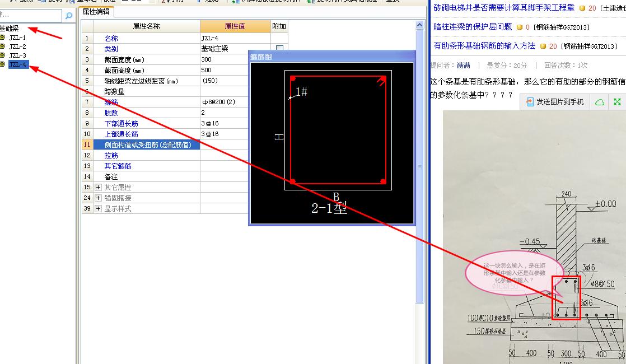Select the 侧面构造或受扭筋(总配筋值) row
The image size is (626, 364).
(147, 144)
